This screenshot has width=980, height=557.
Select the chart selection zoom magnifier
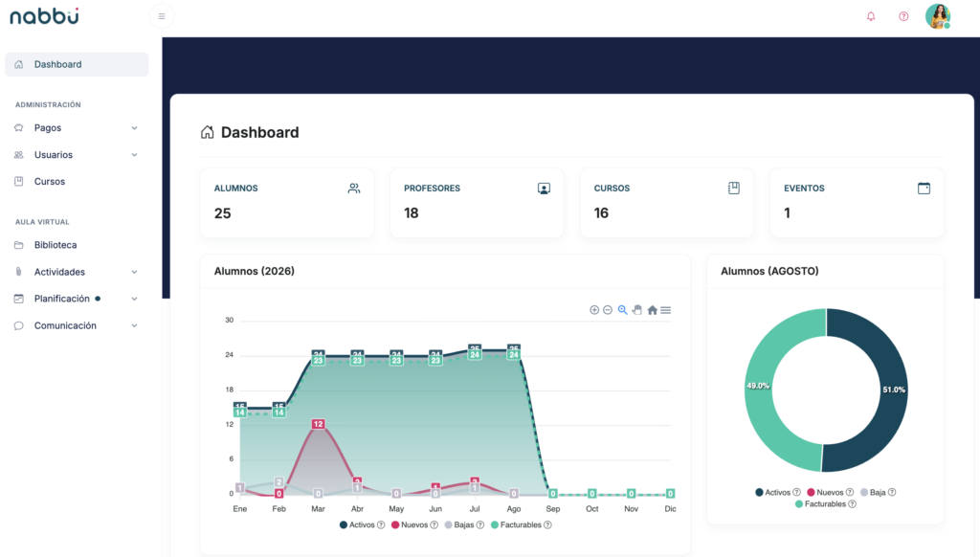pyautogui.click(x=622, y=310)
